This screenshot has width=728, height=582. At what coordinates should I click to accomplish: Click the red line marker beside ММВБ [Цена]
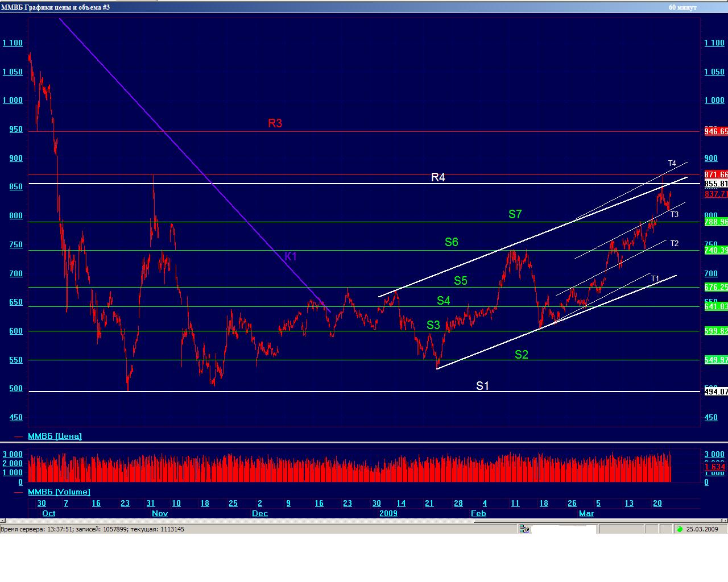tap(18, 436)
